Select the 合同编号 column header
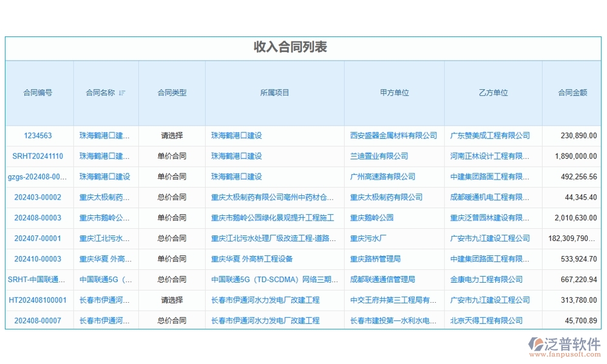 point(38,92)
